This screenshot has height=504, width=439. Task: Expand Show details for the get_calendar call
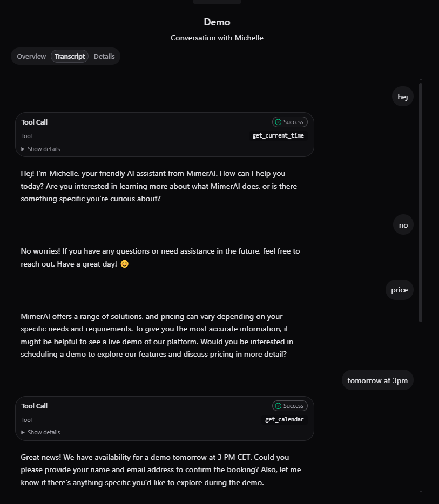40,433
